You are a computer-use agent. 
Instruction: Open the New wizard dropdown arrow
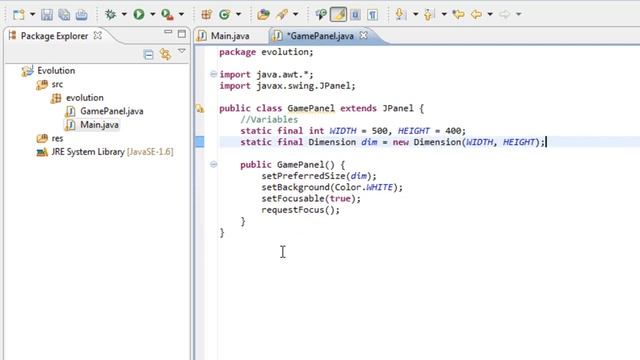[x=32, y=15]
